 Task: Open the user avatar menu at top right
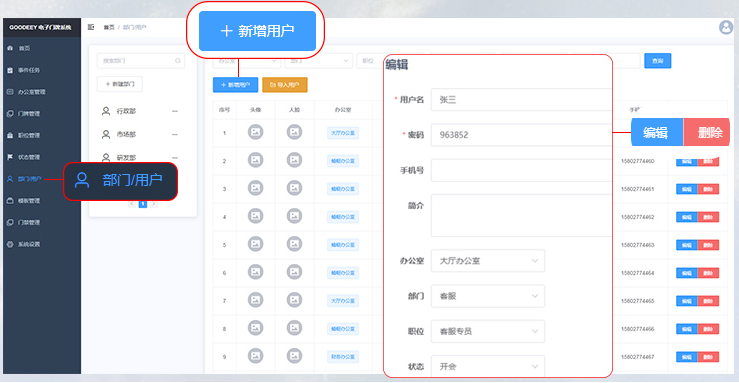pos(726,27)
